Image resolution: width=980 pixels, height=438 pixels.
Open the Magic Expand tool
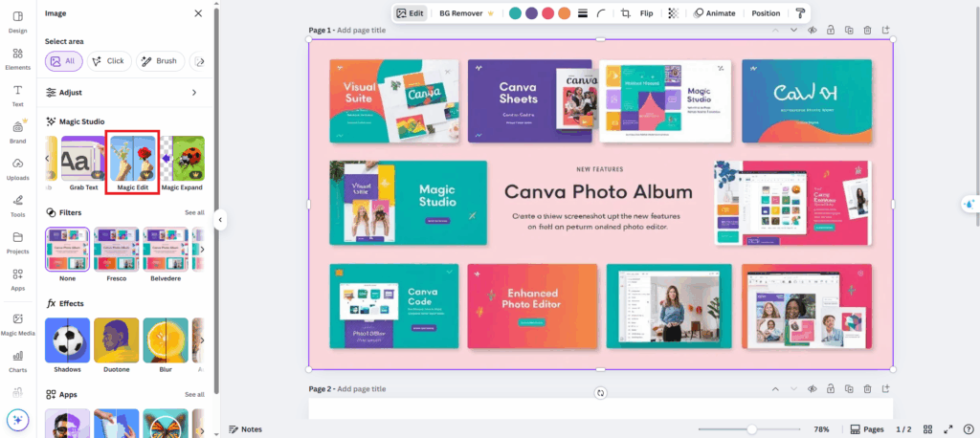183,164
